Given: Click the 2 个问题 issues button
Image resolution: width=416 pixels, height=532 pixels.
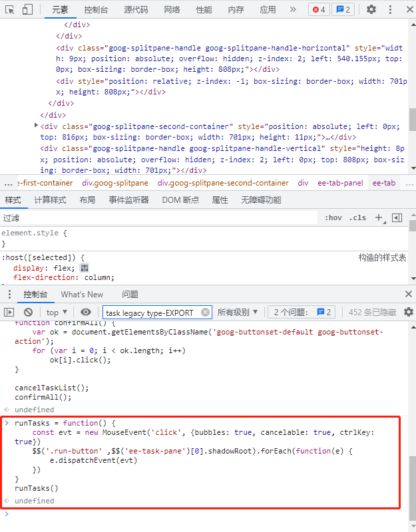Looking at the screenshot, I should (x=302, y=312).
